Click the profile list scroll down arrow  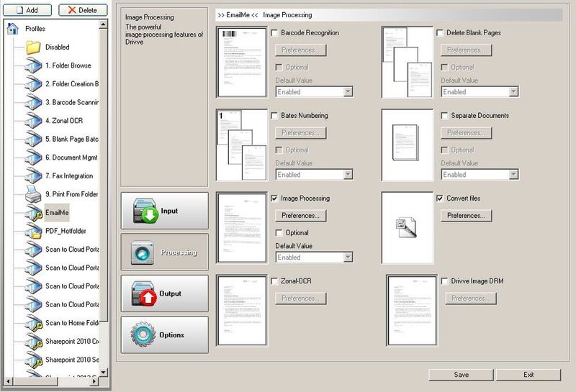(103, 372)
